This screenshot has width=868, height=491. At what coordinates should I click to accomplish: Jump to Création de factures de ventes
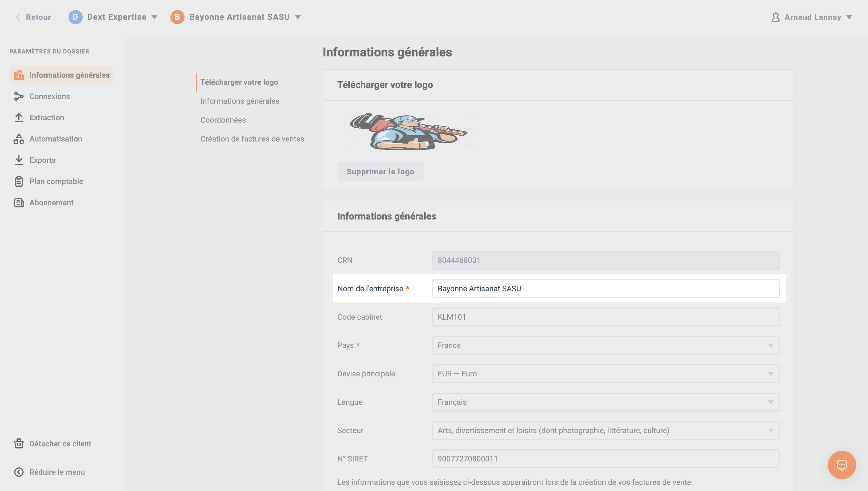pyautogui.click(x=252, y=139)
